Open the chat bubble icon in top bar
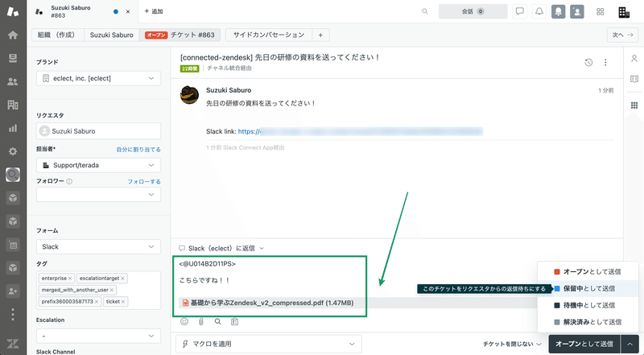 519,11
